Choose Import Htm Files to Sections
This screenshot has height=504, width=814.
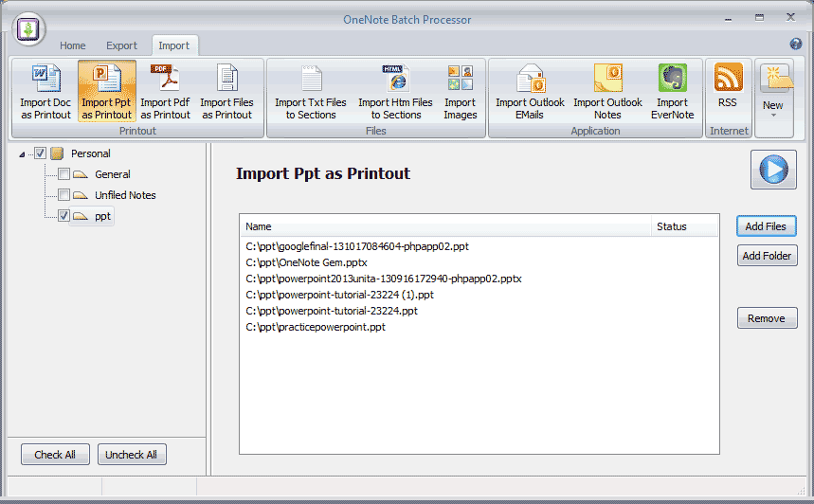395,91
